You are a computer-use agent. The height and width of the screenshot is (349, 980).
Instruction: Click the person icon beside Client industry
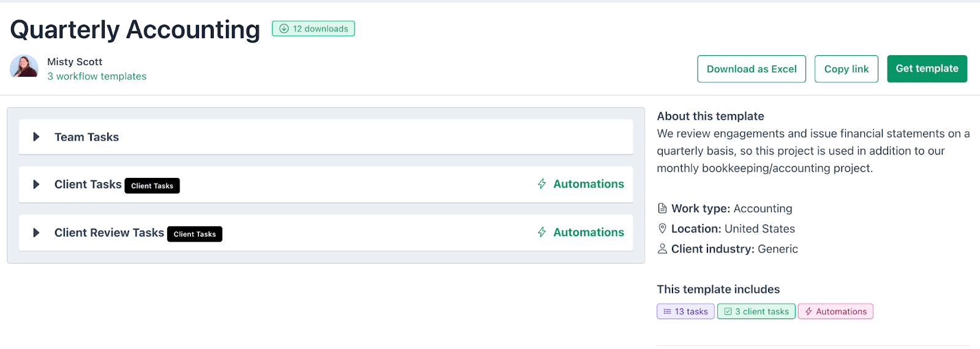coord(662,248)
